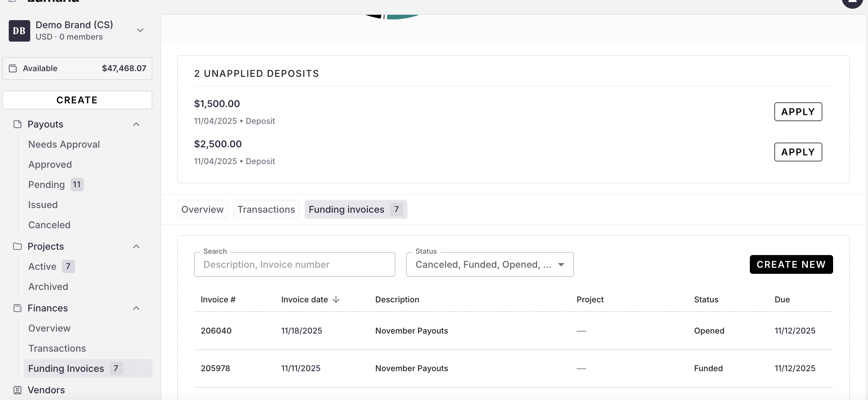The image size is (868, 400).
Task: Switch to the Transactions tab
Action: coord(266,209)
